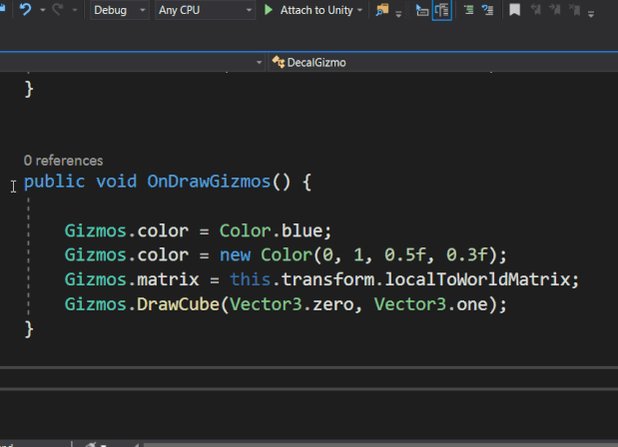Click the '0 references' CodeLens link
The width and height of the screenshot is (618, 447).
pyautogui.click(x=63, y=160)
